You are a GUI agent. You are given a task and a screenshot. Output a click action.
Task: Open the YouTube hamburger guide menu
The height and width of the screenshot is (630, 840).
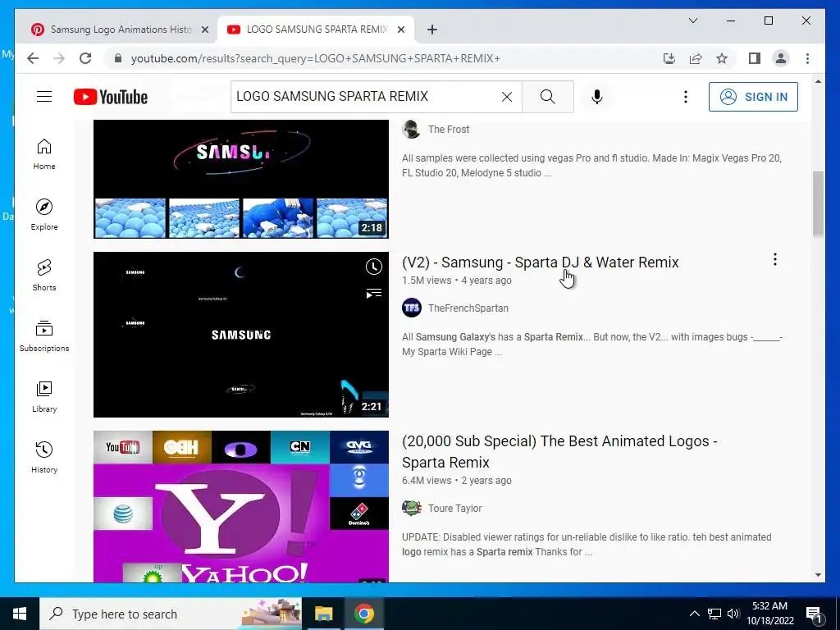(x=44, y=97)
